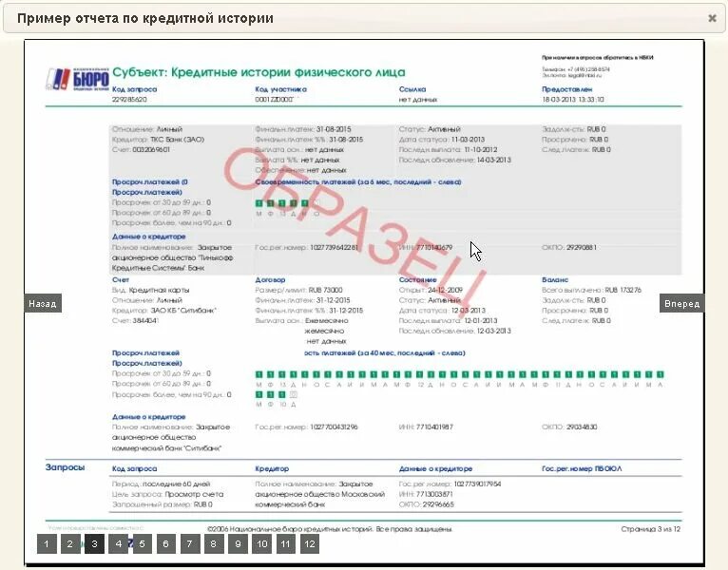Open page 2 of the report

(70, 544)
